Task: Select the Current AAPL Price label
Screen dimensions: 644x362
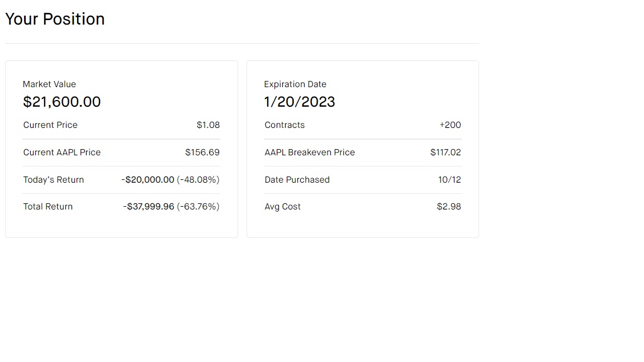Action: pos(62,153)
